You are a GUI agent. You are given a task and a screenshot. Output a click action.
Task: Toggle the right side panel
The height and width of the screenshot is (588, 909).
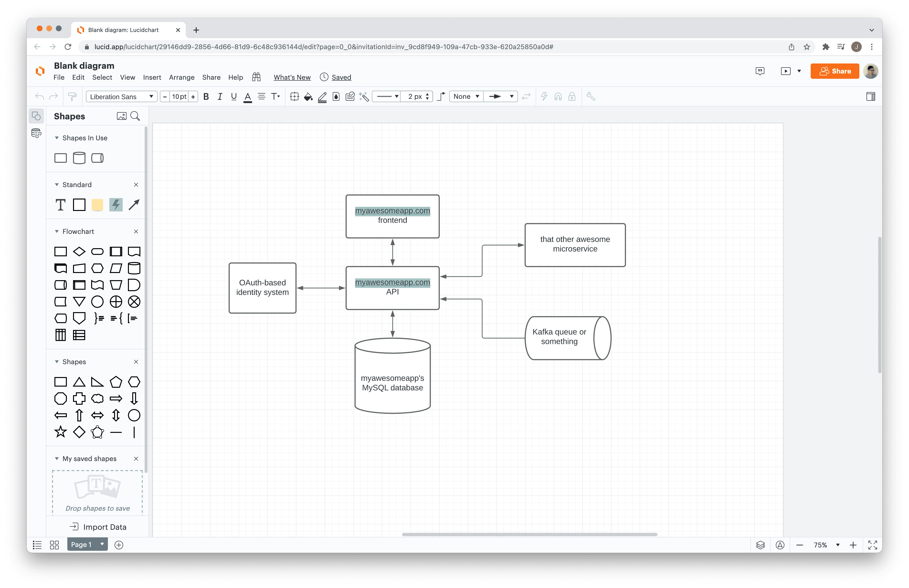pos(870,97)
